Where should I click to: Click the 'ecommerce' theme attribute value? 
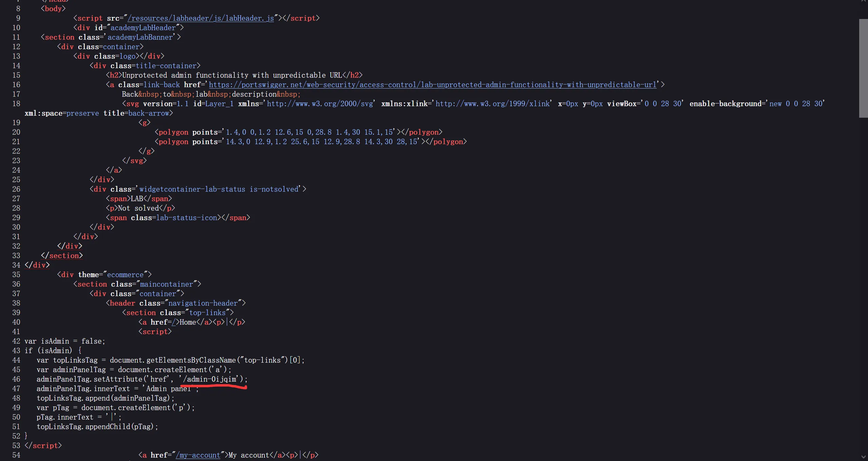click(125, 274)
